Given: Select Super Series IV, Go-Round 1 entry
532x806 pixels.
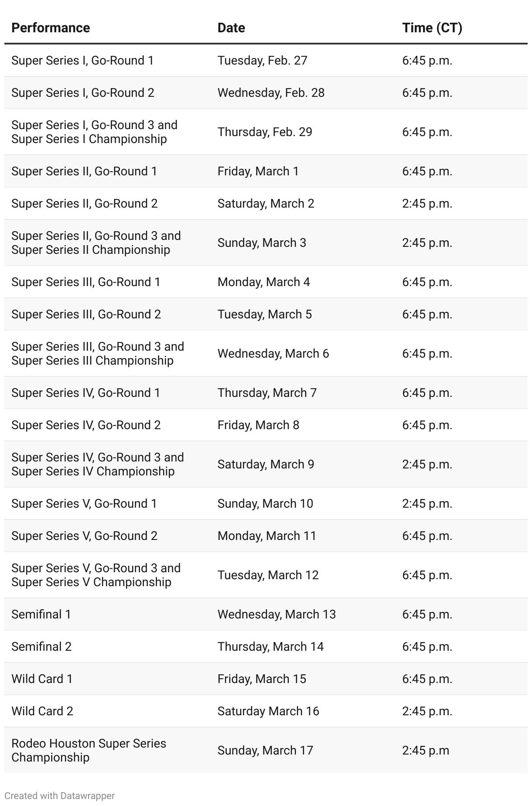Looking at the screenshot, I should point(86,393).
